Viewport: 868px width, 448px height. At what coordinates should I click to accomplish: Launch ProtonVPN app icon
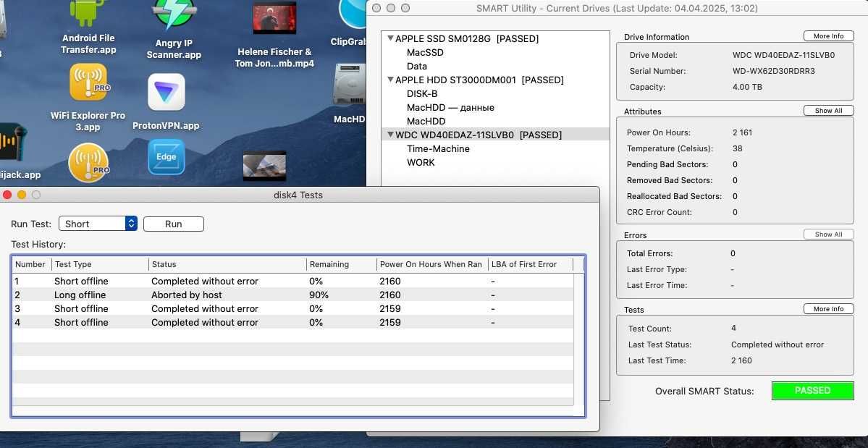point(166,92)
